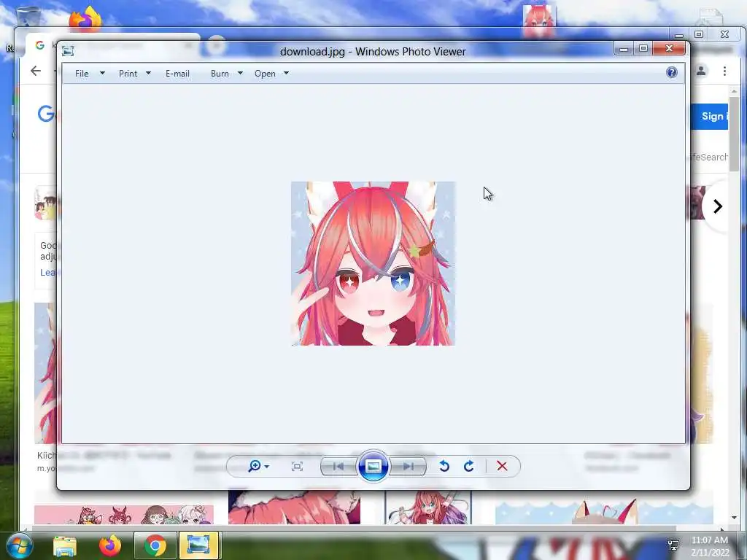Open the Firefox desktop shortcut
747x560 pixels.
pyautogui.click(x=86, y=18)
